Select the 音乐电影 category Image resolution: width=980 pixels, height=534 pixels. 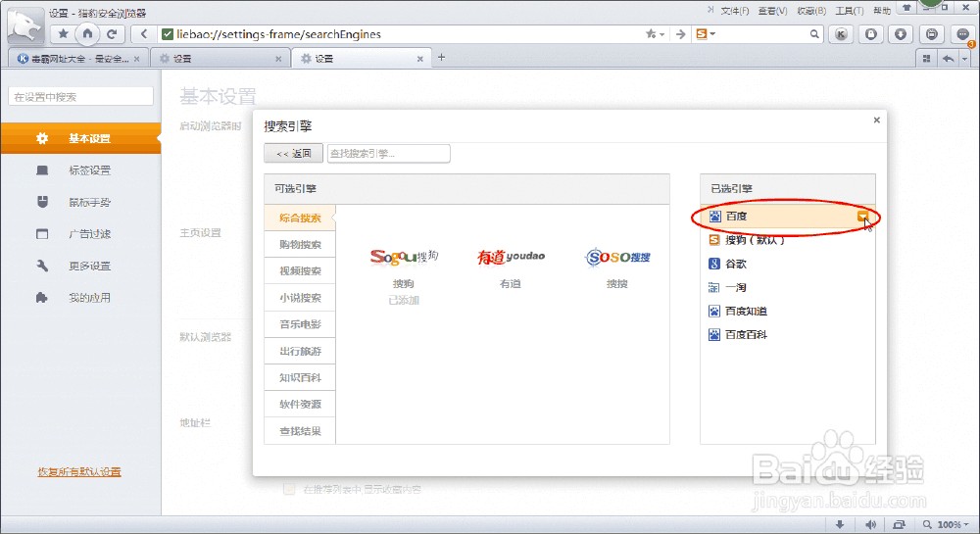pyautogui.click(x=300, y=324)
